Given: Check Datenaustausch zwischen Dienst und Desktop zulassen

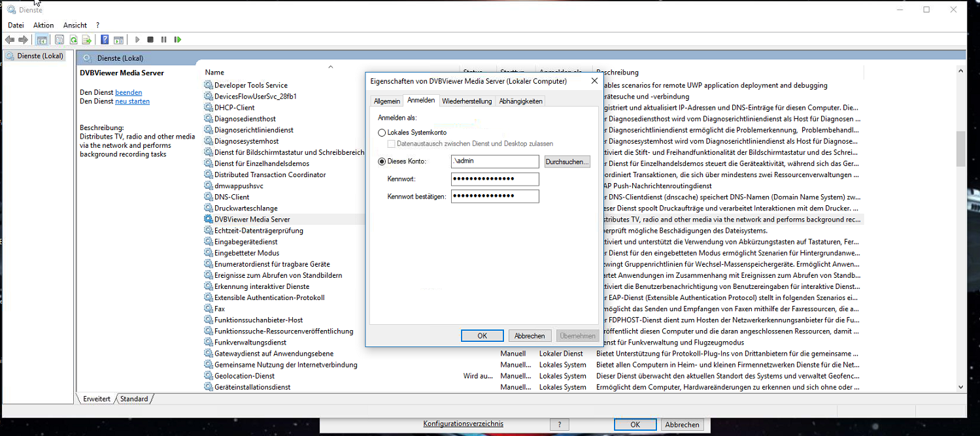Looking at the screenshot, I should pyautogui.click(x=392, y=143).
